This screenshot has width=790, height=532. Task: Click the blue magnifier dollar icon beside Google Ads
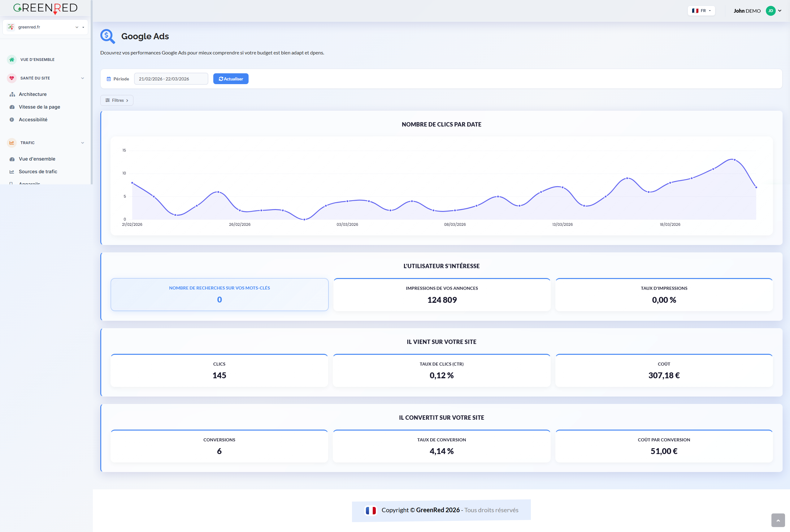coord(108,36)
